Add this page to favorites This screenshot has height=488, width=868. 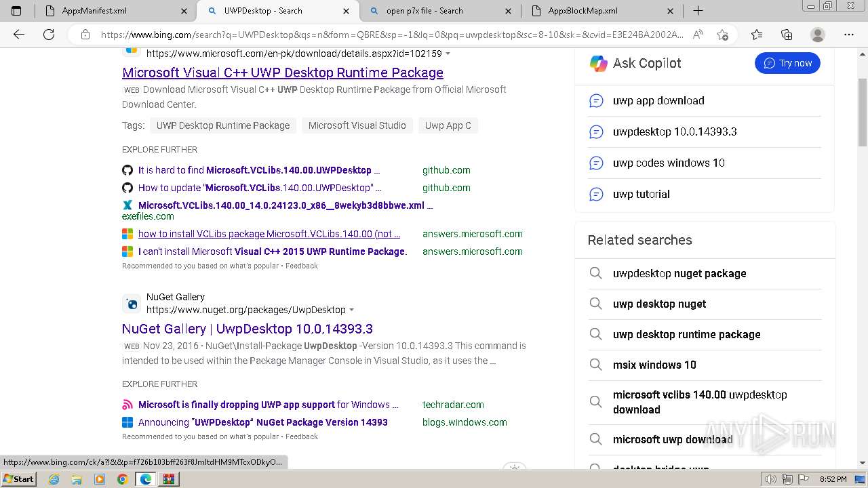(722, 35)
